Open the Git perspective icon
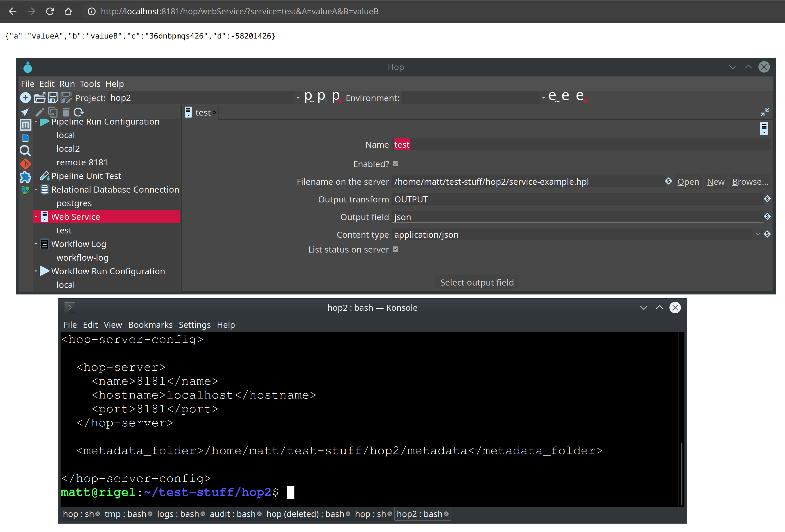Image resolution: width=785 pixels, height=532 pixels. pyautogui.click(x=25, y=164)
